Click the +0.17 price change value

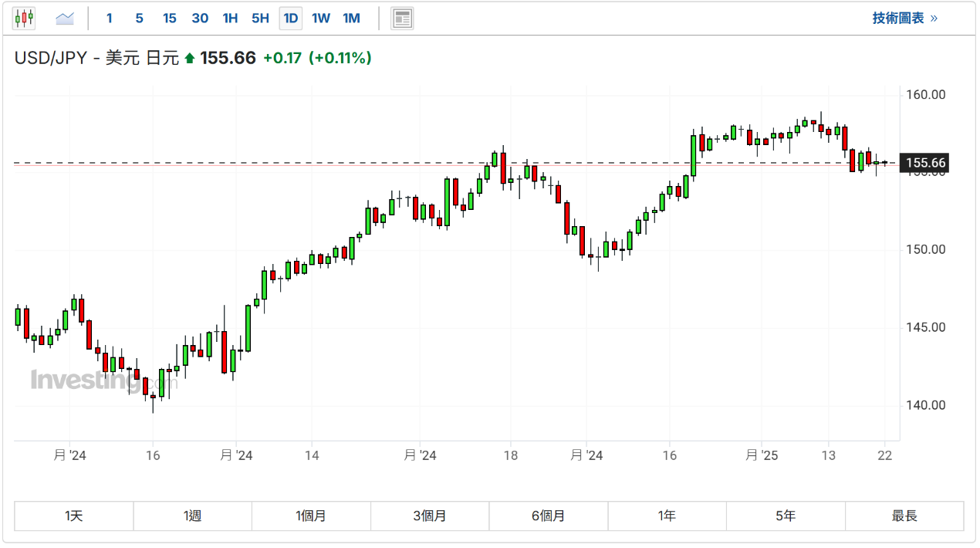point(282,58)
